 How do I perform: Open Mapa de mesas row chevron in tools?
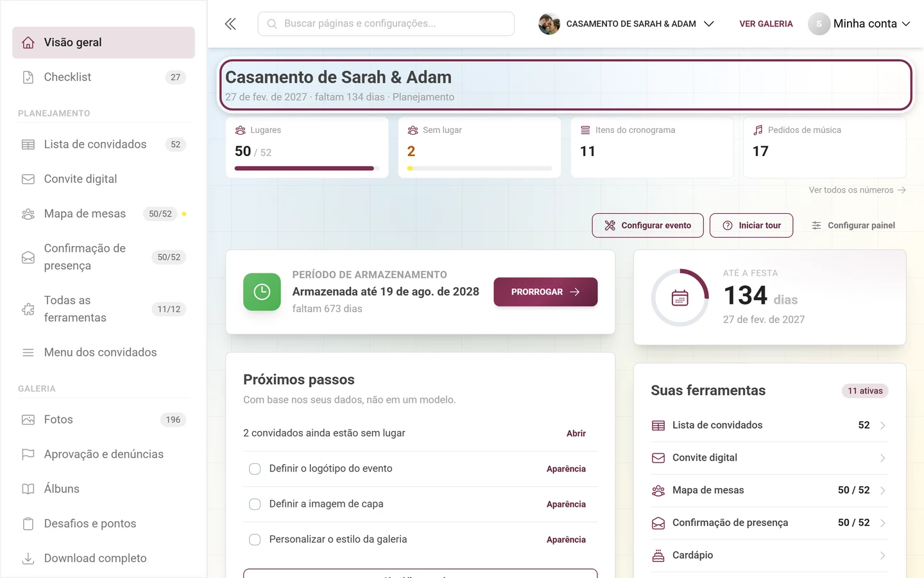coord(883,491)
